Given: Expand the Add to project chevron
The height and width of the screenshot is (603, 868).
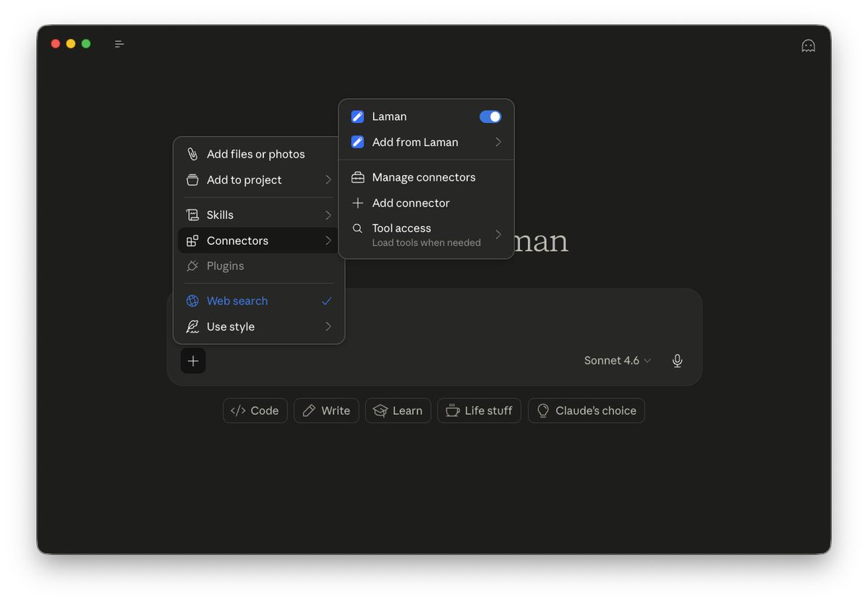Looking at the screenshot, I should (x=328, y=180).
